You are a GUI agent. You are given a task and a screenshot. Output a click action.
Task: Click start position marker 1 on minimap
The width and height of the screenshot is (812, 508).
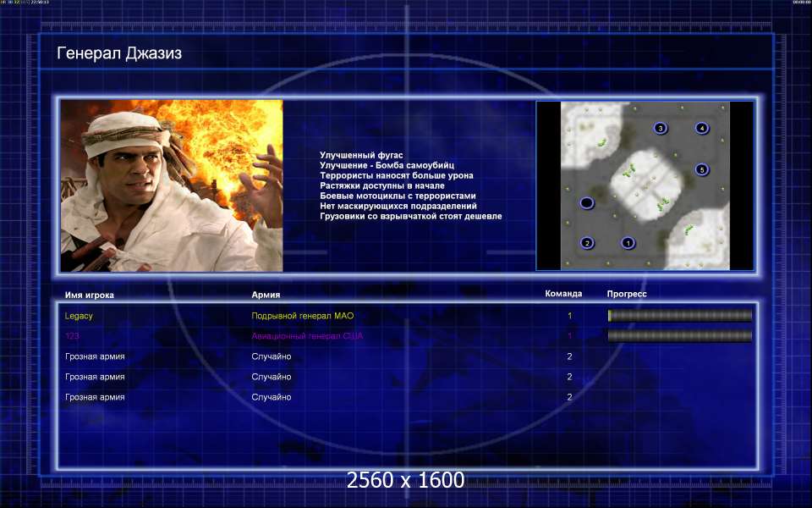point(628,243)
